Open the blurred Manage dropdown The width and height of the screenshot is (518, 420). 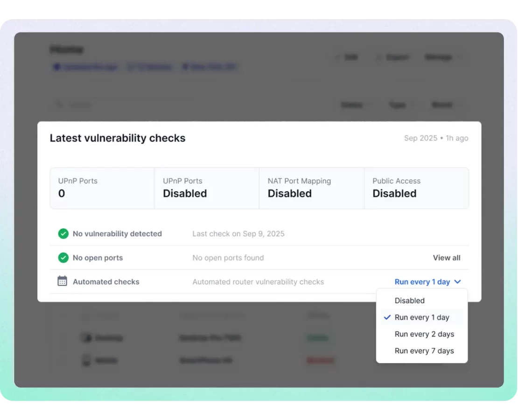click(442, 57)
